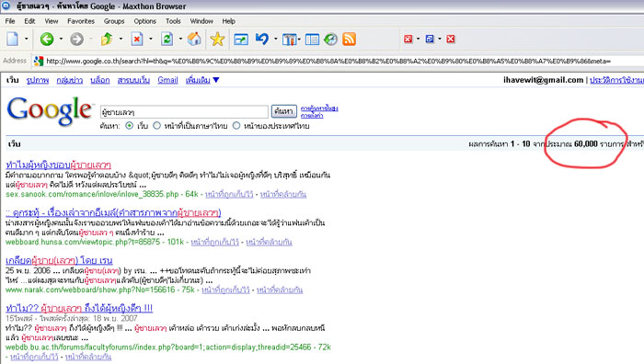Open the orange RSS feed icon
644x364 pixels.
349,39
